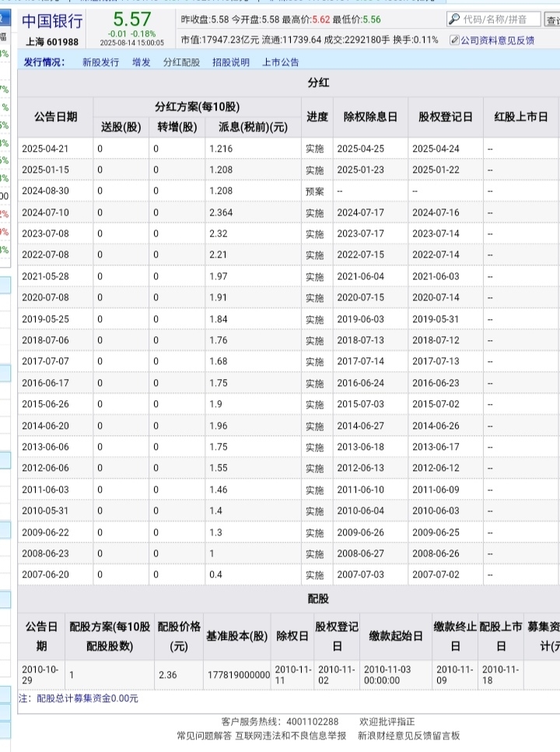Click announcement date 2019-05-25
This screenshot has height=752, width=560.
click(45, 319)
